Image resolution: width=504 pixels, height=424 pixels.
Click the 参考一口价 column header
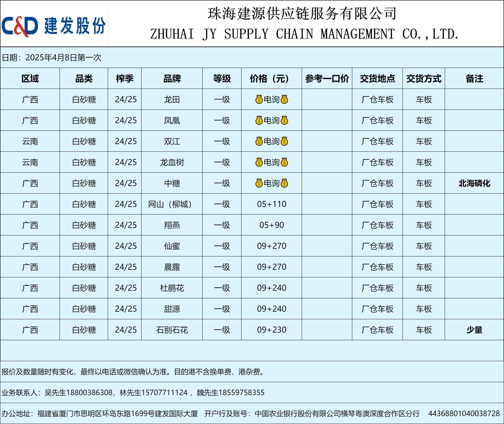click(x=327, y=79)
